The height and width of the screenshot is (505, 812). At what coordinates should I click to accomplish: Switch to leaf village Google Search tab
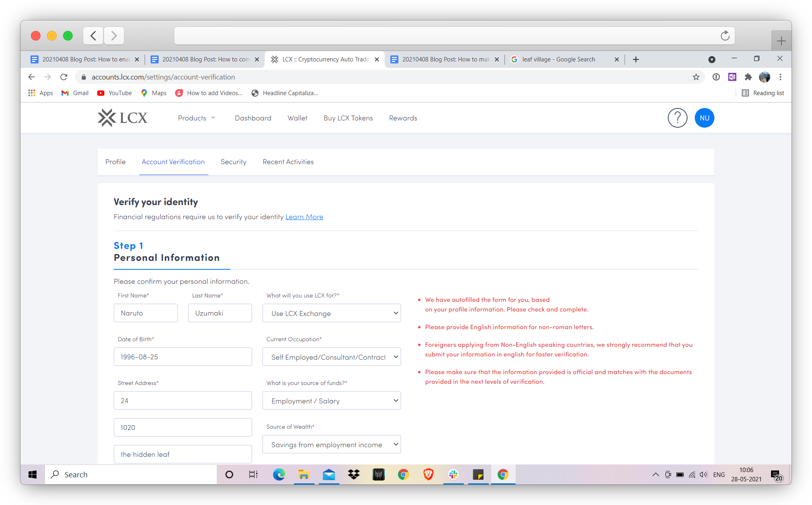[565, 59]
